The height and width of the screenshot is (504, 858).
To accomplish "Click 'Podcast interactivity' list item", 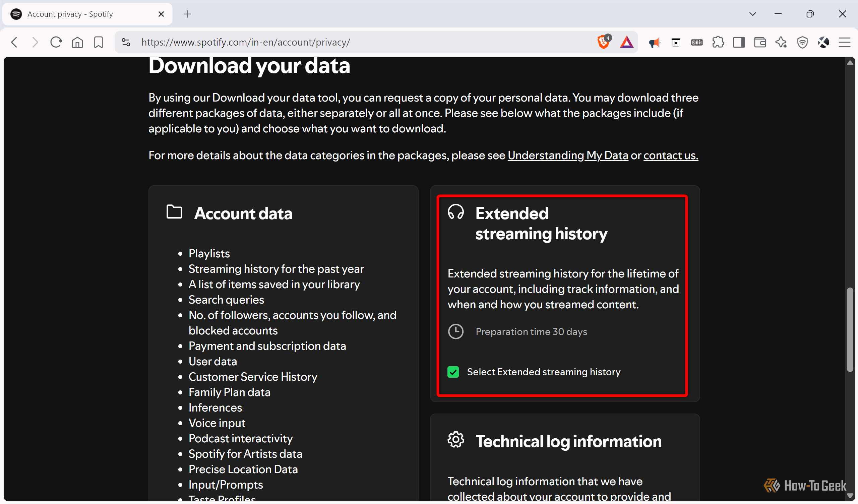I will 240,438.
